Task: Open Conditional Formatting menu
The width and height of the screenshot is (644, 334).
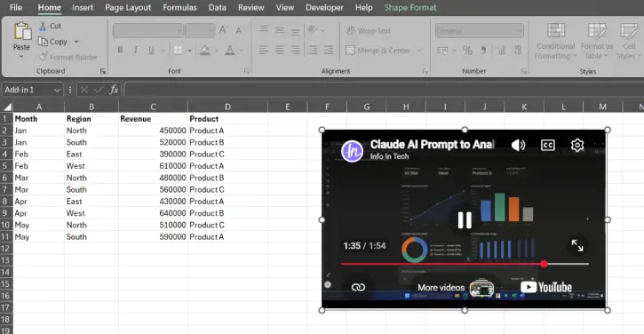Action: pyautogui.click(x=555, y=41)
